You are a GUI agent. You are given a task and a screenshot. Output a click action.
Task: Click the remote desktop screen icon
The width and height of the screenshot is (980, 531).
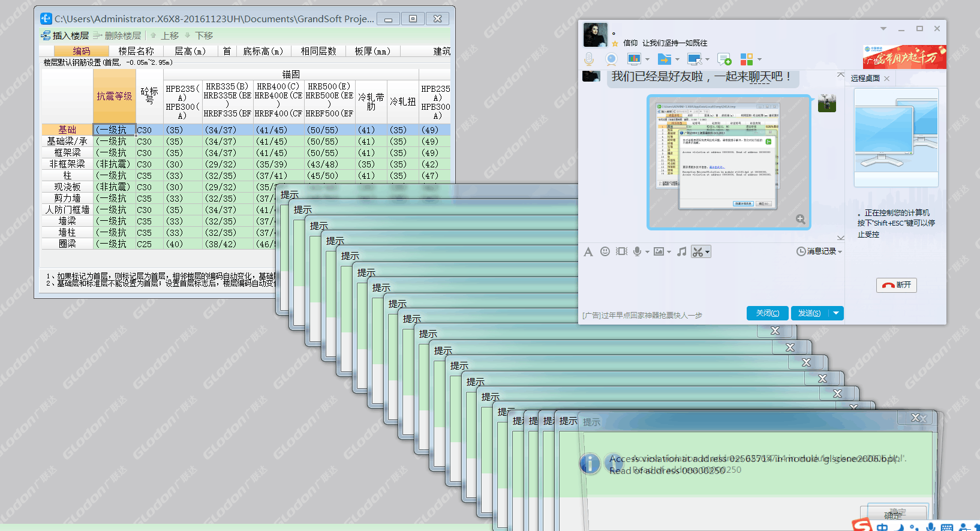point(695,59)
